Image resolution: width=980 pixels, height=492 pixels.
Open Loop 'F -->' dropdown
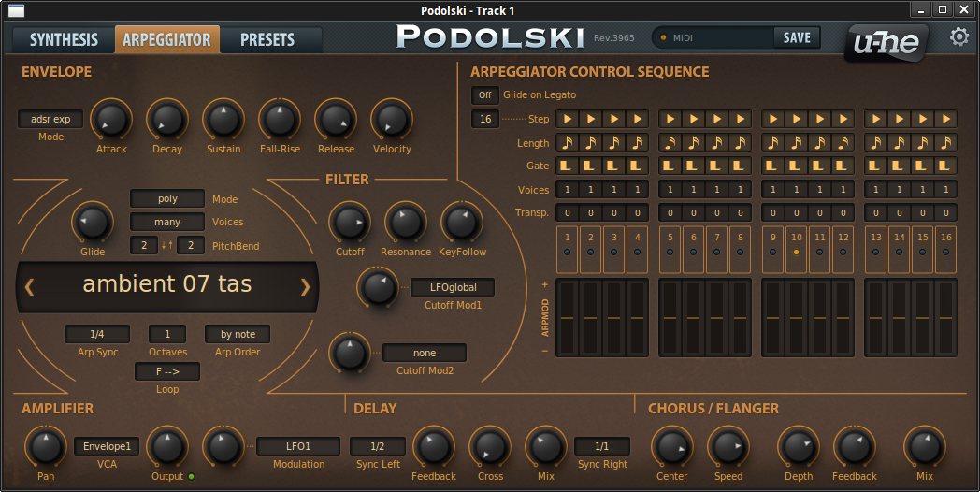167,371
